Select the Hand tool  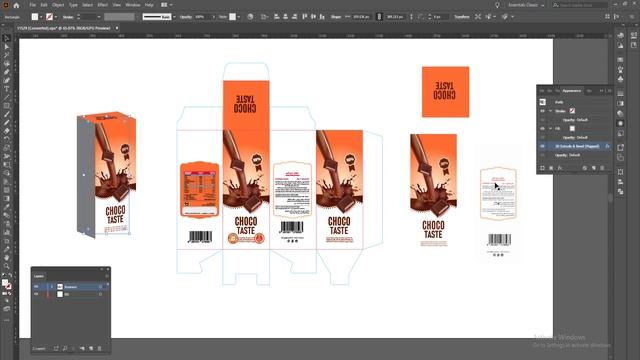(7, 258)
